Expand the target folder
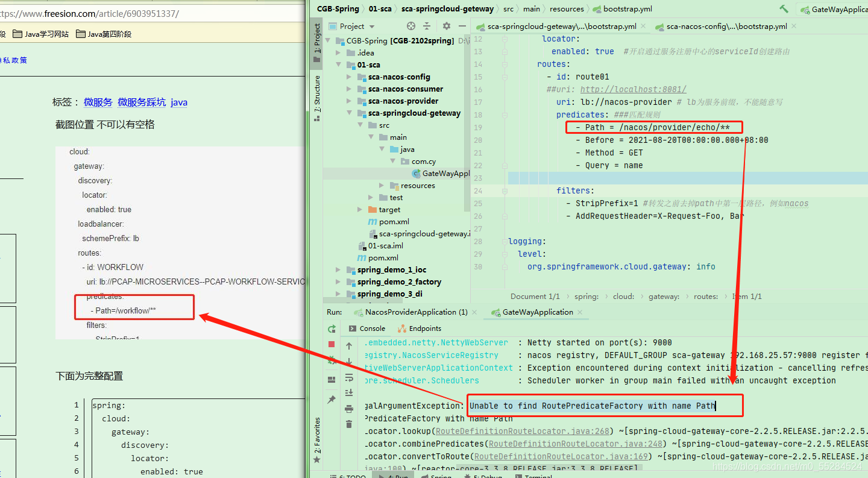This screenshot has height=478, width=868. (x=360, y=209)
